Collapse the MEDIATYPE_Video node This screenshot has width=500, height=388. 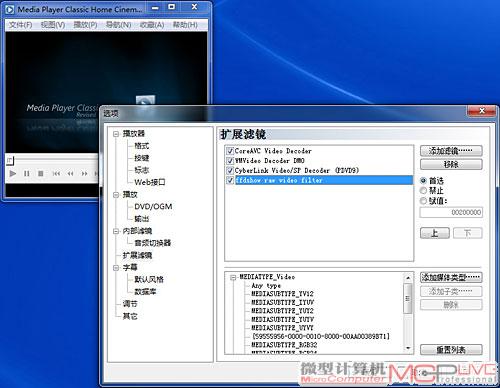point(233,277)
